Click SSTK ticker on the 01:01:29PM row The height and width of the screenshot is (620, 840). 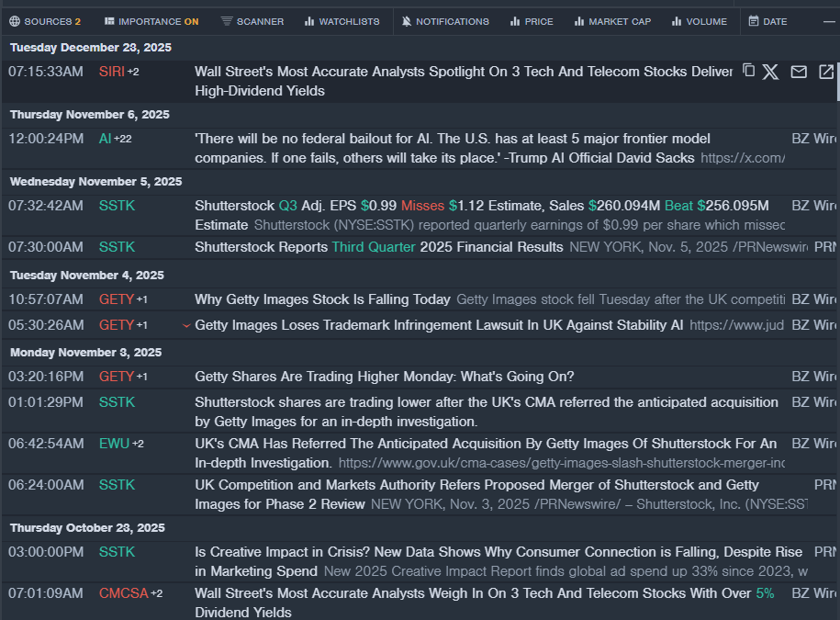point(117,402)
